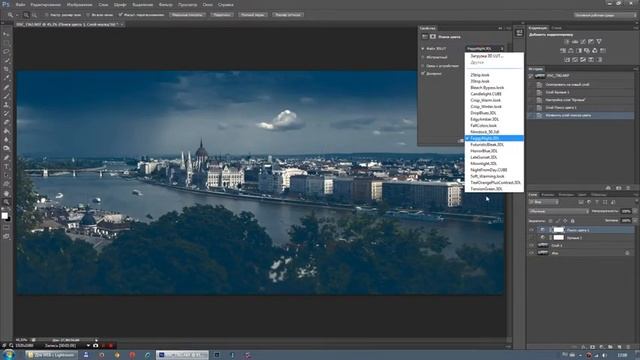Add a Hue/Saturation adjustment layer
The image size is (640, 360).
click(563, 51)
